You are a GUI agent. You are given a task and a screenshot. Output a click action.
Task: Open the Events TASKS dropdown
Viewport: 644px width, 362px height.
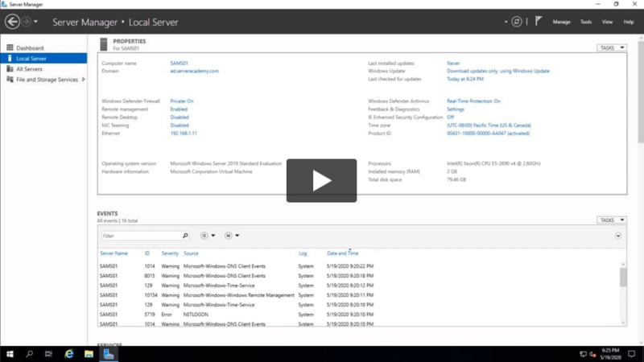611,220
